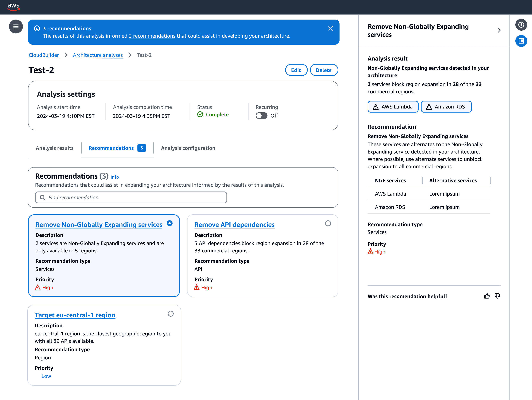Click the Find recommendation search field
The width and height of the screenshot is (532, 400).
(x=131, y=197)
